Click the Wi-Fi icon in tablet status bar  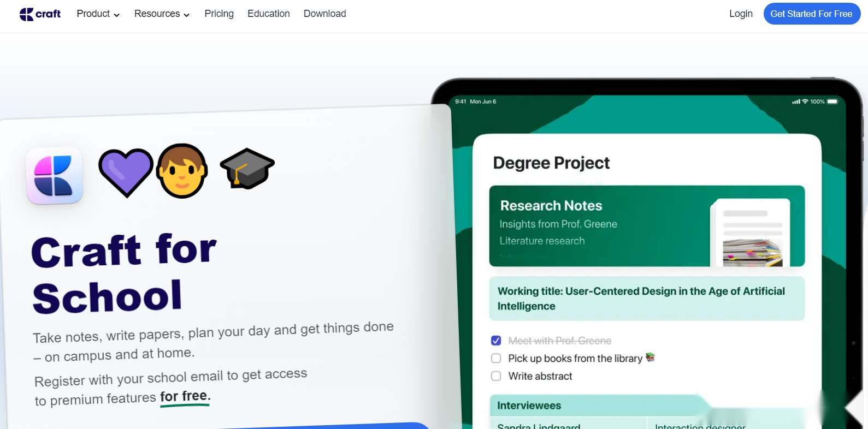tap(805, 102)
